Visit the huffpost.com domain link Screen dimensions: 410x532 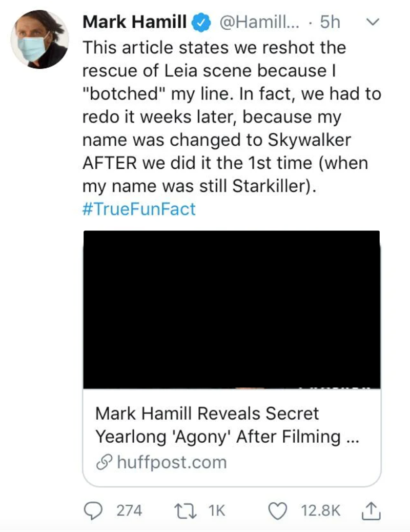point(171,462)
